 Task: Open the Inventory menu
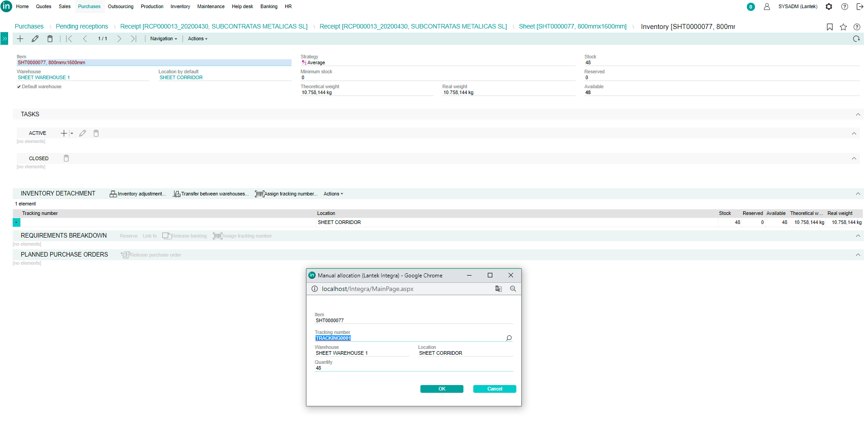tap(180, 7)
